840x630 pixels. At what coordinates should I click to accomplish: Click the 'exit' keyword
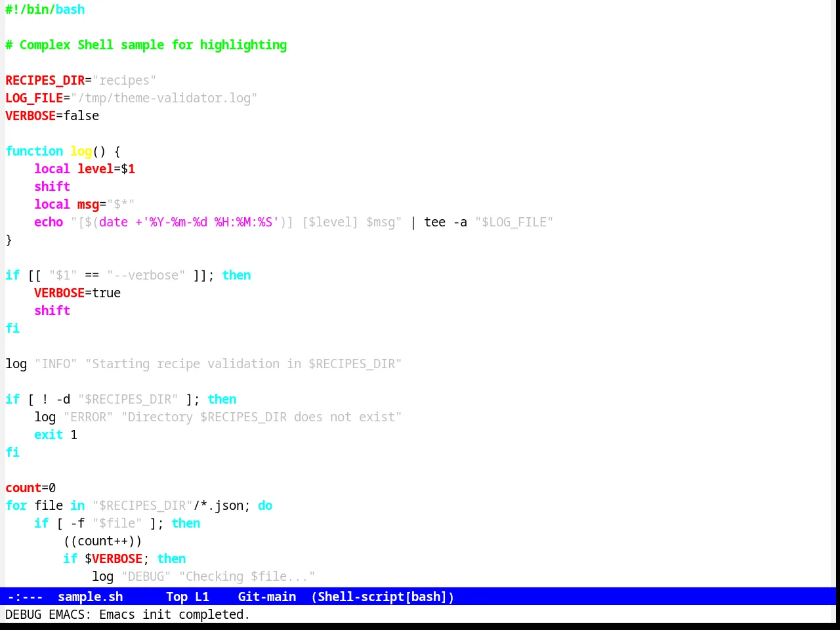click(x=49, y=434)
